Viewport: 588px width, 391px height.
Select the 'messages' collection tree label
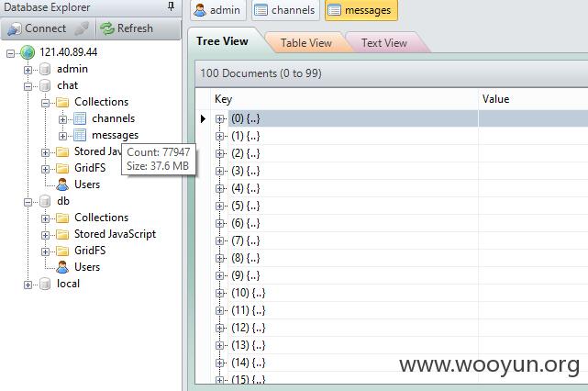[115, 135]
